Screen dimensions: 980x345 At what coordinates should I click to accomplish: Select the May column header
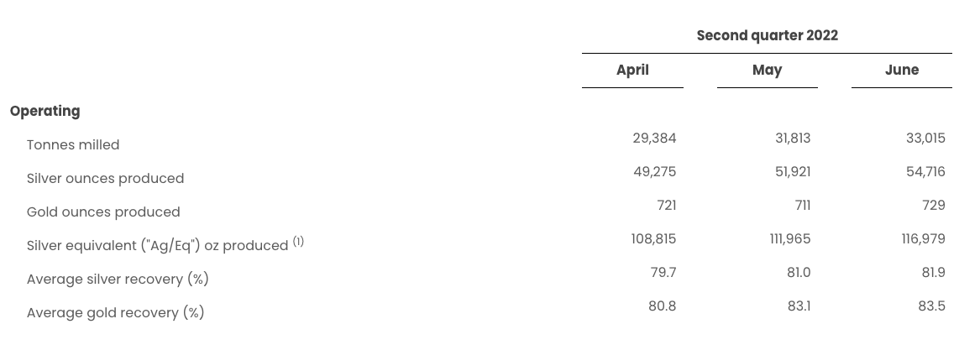click(x=767, y=70)
